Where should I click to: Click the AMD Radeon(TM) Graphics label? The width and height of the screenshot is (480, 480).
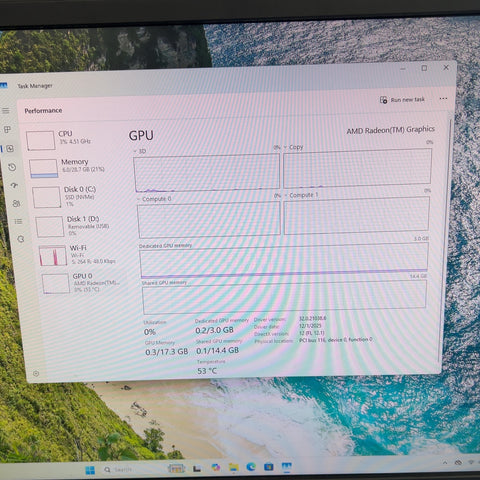tap(391, 130)
